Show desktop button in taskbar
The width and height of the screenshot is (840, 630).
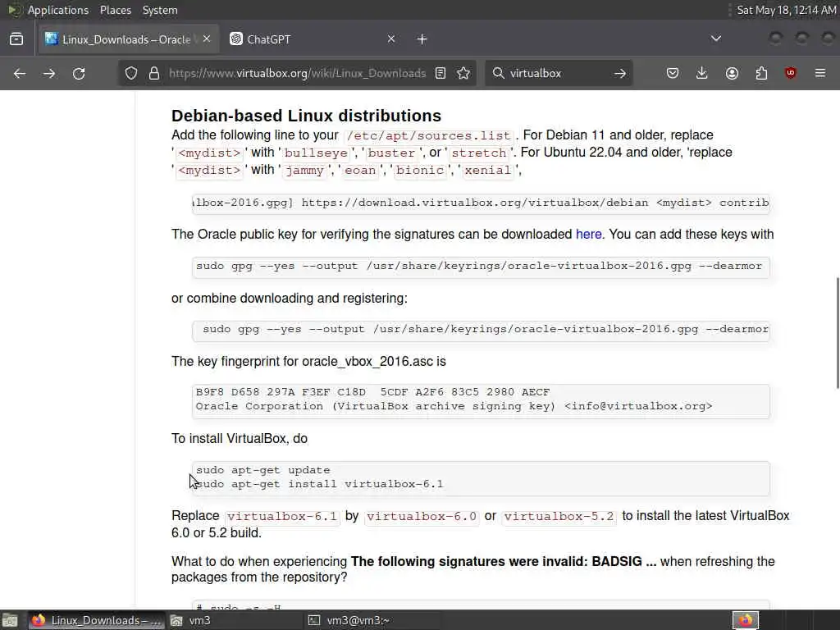10,620
